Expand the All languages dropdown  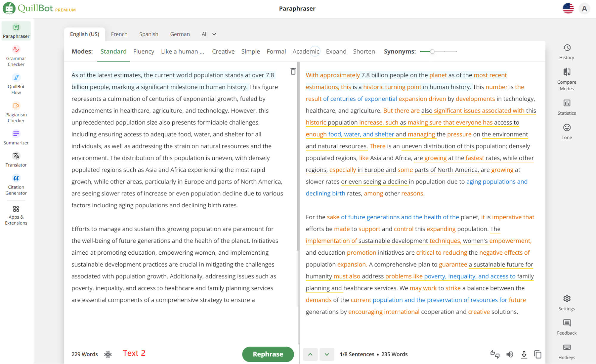(x=208, y=34)
